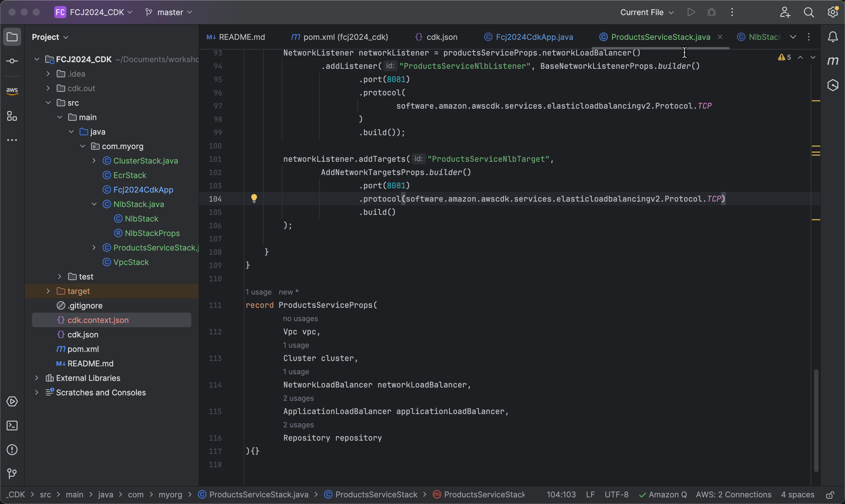Switch to the cdk.json editor tab
Image resolution: width=845 pixels, height=504 pixels.
[436, 37]
